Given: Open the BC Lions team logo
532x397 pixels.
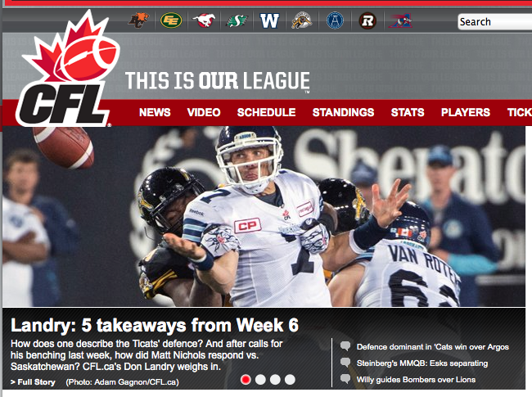Looking at the screenshot, I should click(x=138, y=20).
